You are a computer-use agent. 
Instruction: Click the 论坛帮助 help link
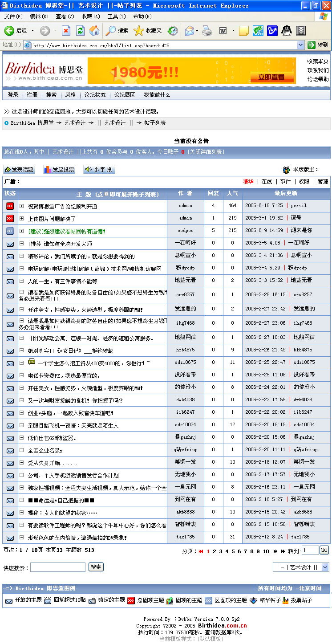(x=318, y=79)
